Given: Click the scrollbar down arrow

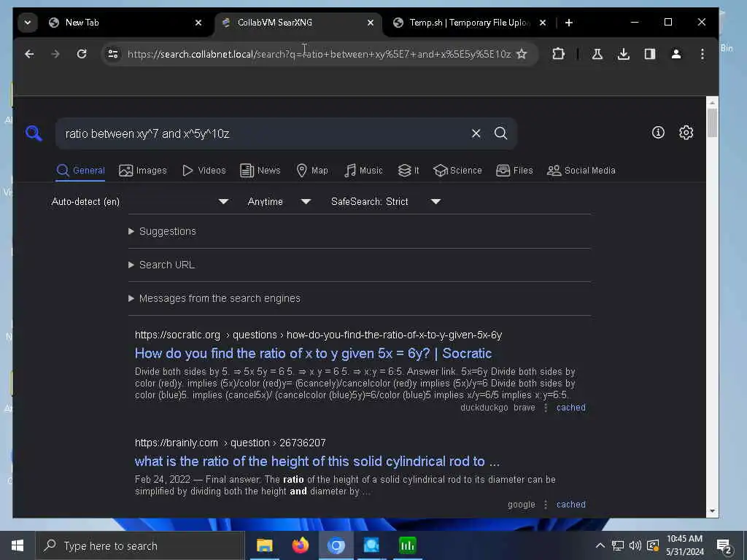Looking at the screenshot, I should [712, 511].
